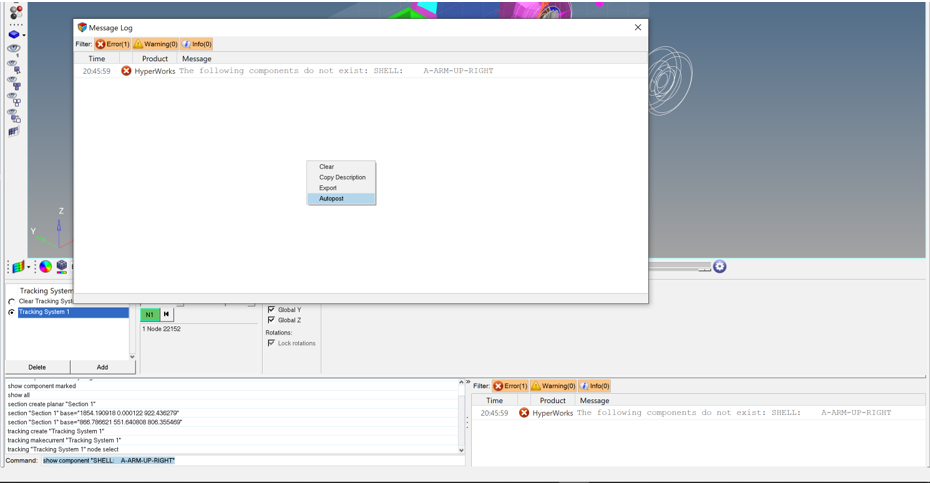The width and height of the screenshot is (930, 484).
Task: Click the rainbow contour plot icon
Action: point(18,267)
